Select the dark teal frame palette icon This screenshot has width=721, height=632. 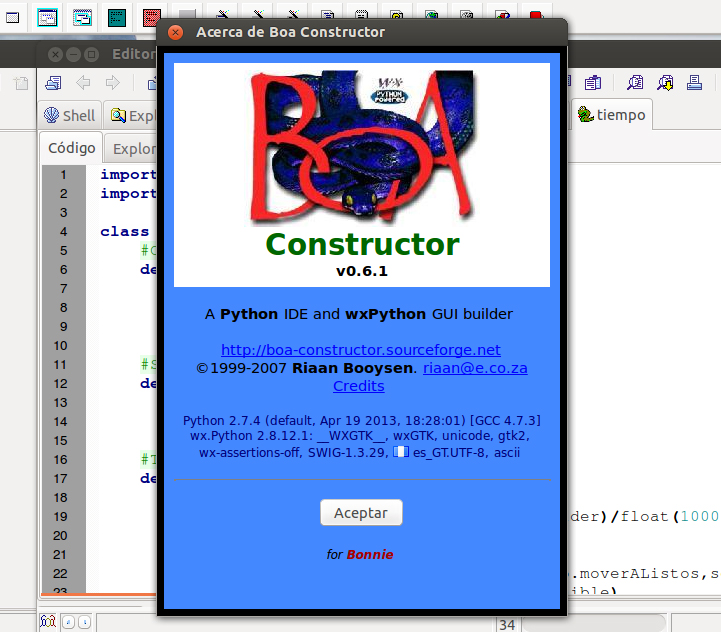(x=117, y=18)
